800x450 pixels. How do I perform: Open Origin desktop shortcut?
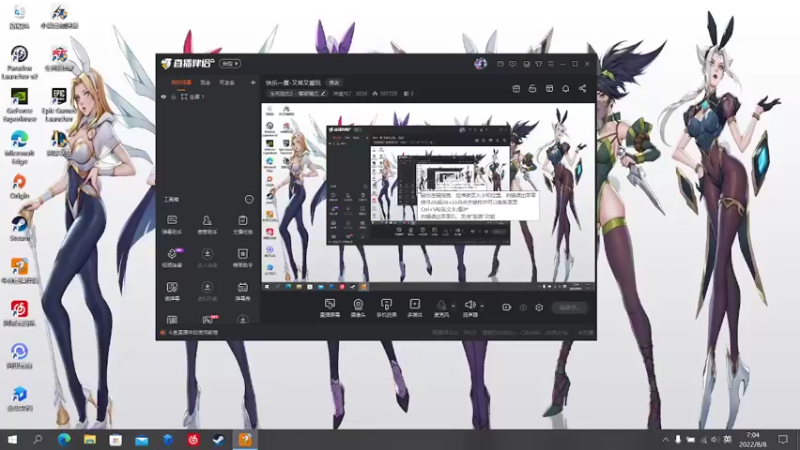coord(19,186)
